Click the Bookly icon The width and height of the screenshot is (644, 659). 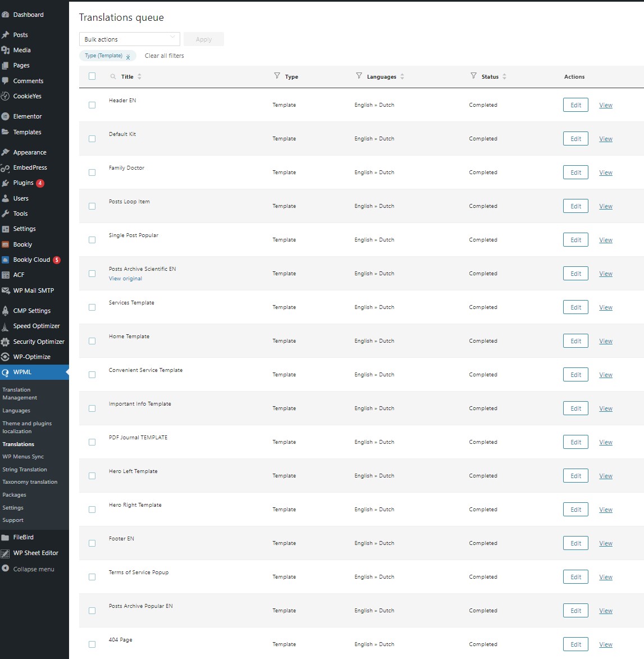[x=6, y=244]
